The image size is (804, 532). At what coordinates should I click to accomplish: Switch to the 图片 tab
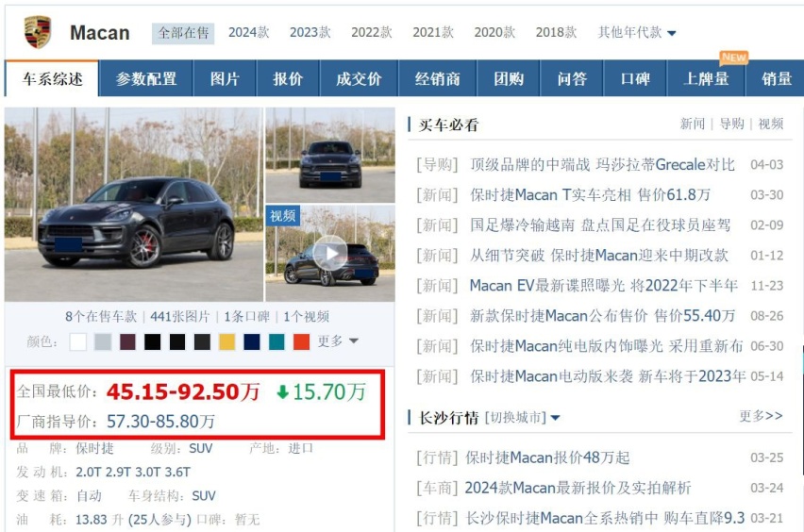(225, 78)
